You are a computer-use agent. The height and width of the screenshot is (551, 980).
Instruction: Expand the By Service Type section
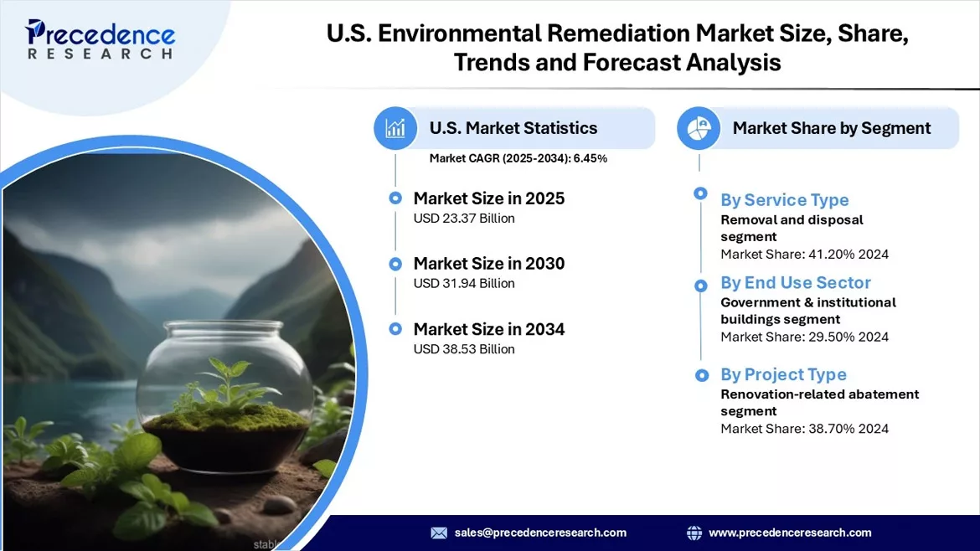point(784,199)
